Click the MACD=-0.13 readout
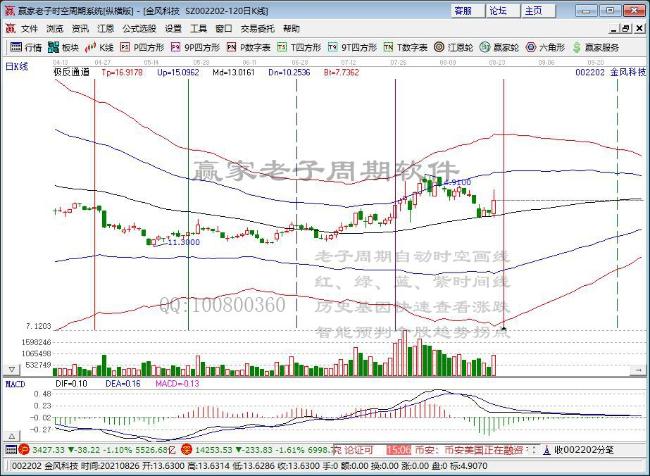This screenshot has height=476, width=650. pos(177,384)
